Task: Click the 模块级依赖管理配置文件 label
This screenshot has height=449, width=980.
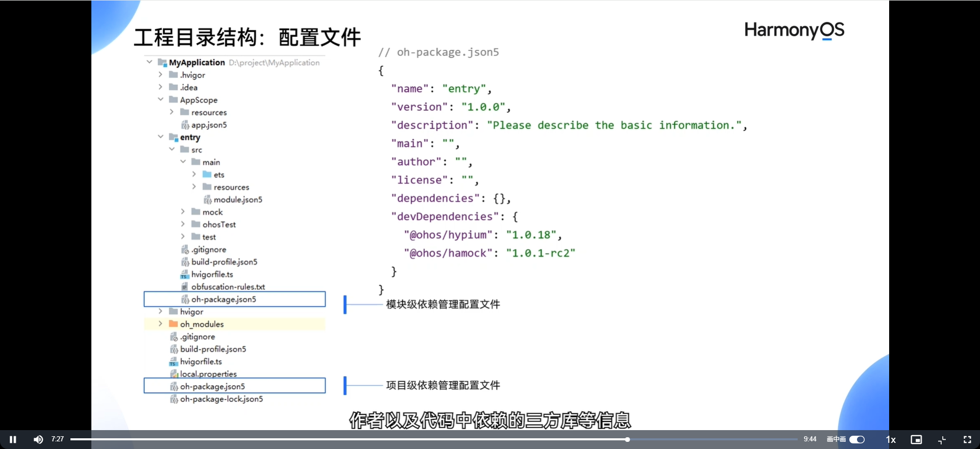Action: [x=443, y=305]
